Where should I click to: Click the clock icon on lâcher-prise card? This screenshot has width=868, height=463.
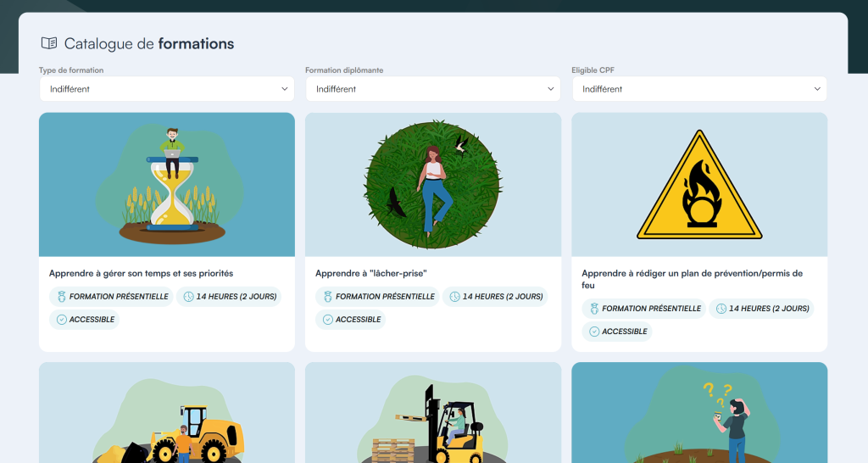[x=454, y=297]
